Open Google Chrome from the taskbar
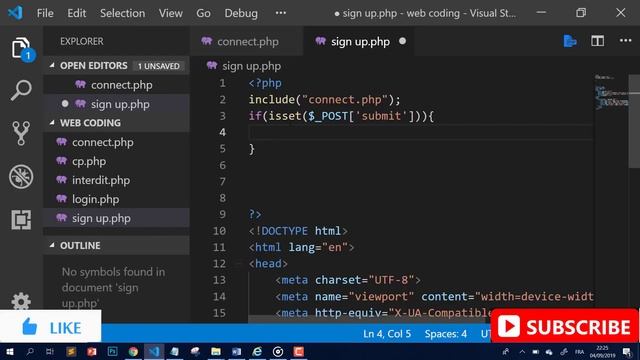The height and width of the screenshot is (360, 640). (133, 351)
